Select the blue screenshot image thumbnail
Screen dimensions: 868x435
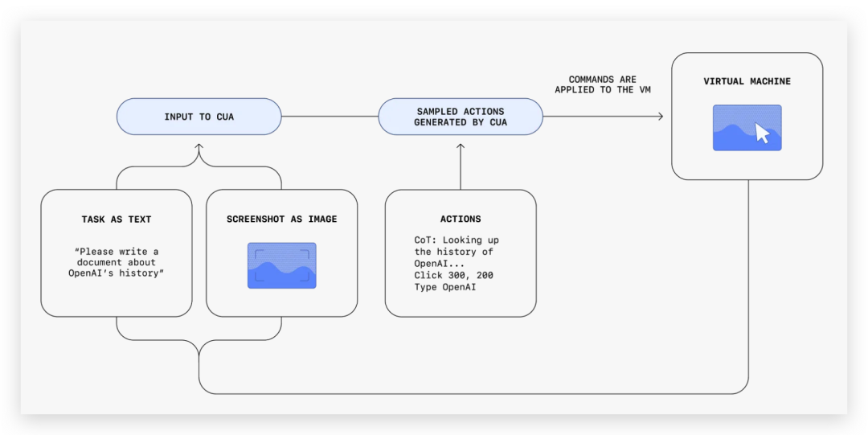point(281,265)
